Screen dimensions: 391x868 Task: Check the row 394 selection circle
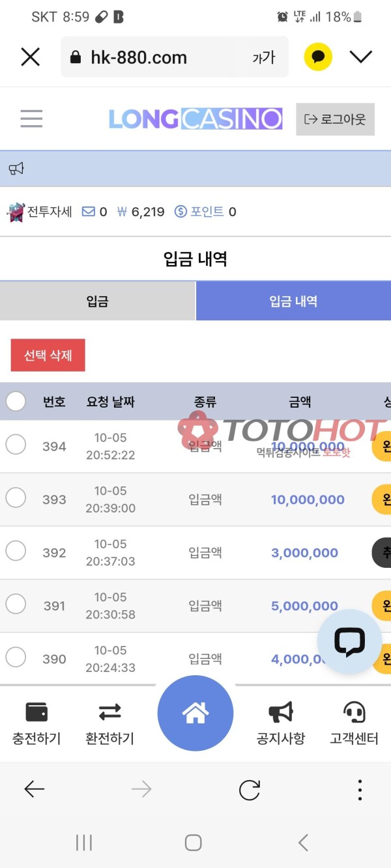[x=16, y=445]
